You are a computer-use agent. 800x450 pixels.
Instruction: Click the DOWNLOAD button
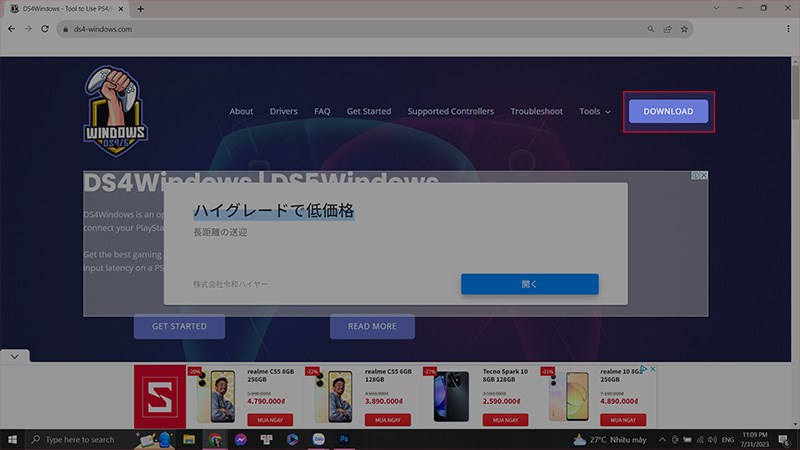tap(668, 111)
